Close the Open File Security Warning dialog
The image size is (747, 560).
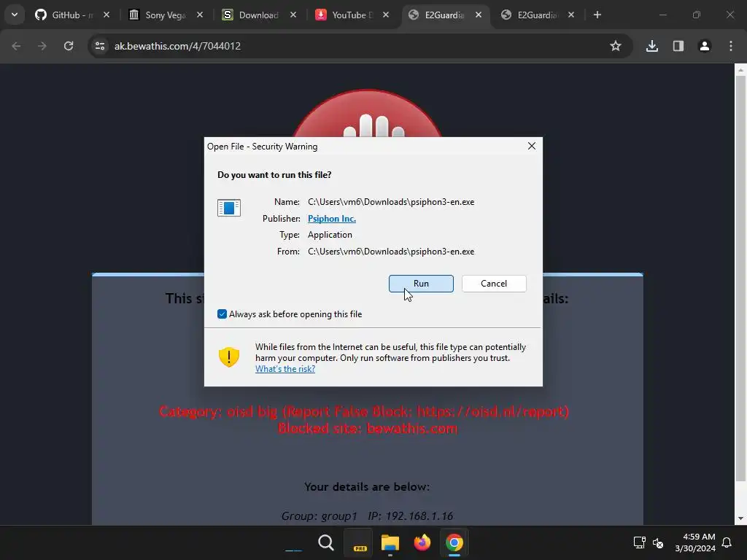[532, 146]
